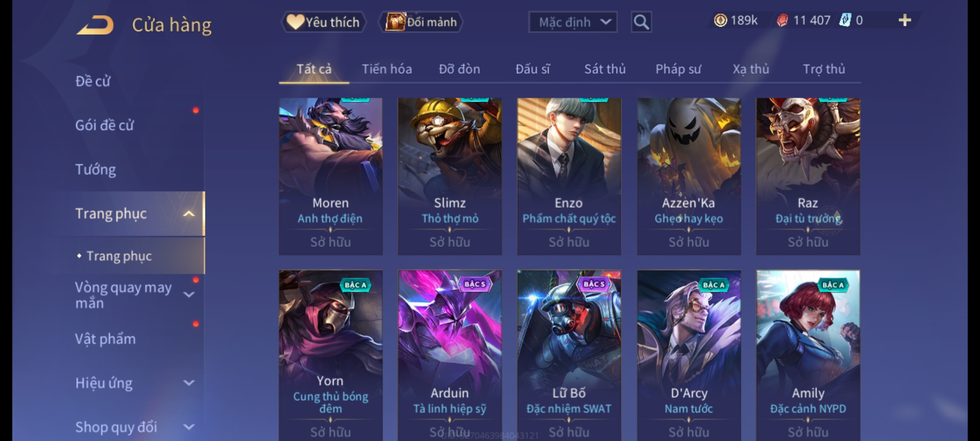This screenshot has width=980, height=441.
Task: Select the Tiến hóa tab
Action: [387, 69]
